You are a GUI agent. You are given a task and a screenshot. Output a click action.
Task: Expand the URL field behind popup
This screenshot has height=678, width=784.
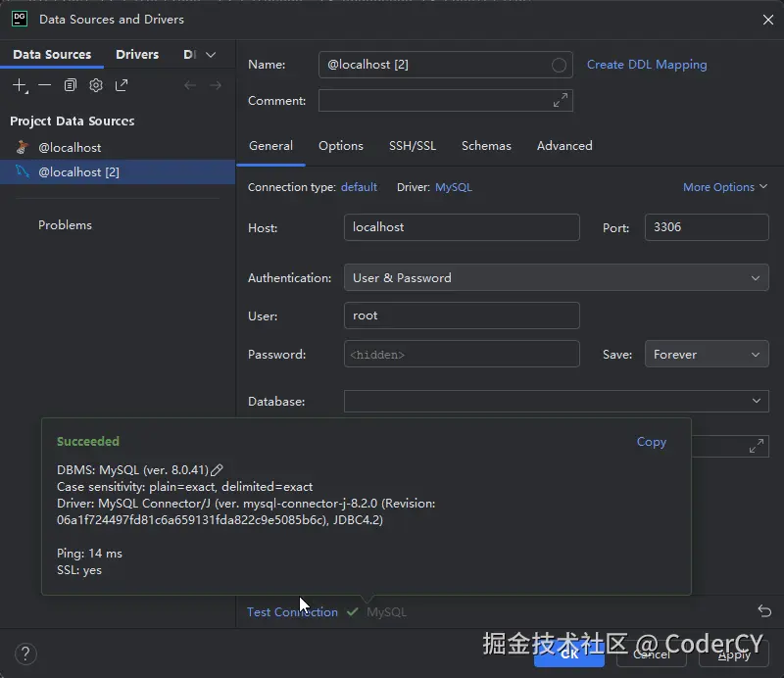pos(756,446)
